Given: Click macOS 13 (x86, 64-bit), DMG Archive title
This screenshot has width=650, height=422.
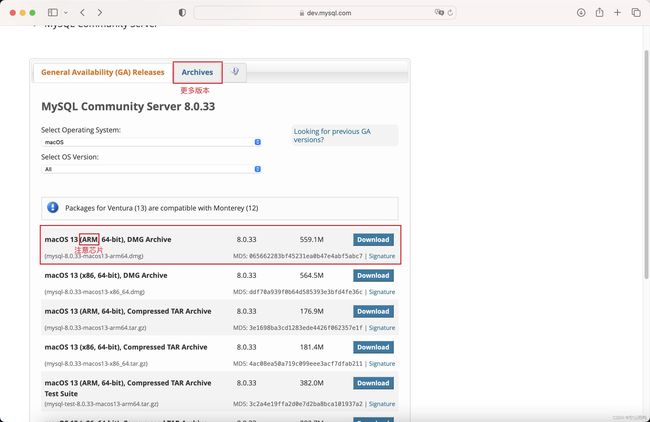Looking at the screenshot, I should [x=106, y=276].
